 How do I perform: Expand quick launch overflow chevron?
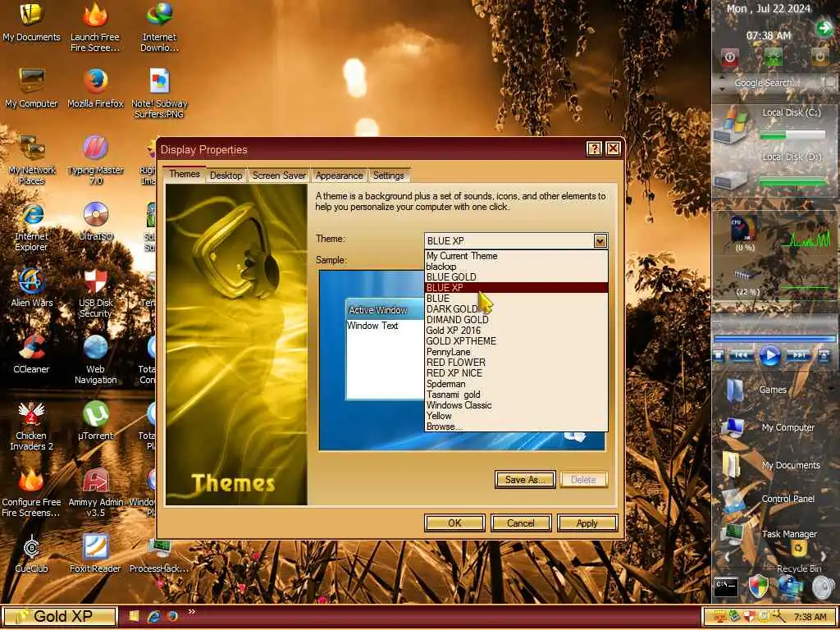click(x=192, y=612)
